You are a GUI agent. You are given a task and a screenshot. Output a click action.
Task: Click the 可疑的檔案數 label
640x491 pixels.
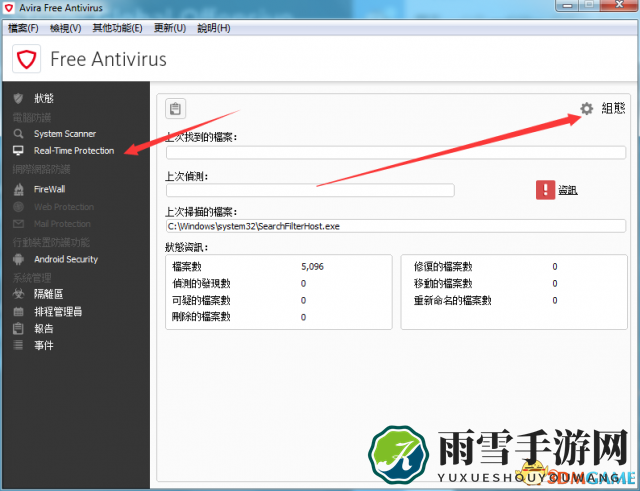click(201, 300)
